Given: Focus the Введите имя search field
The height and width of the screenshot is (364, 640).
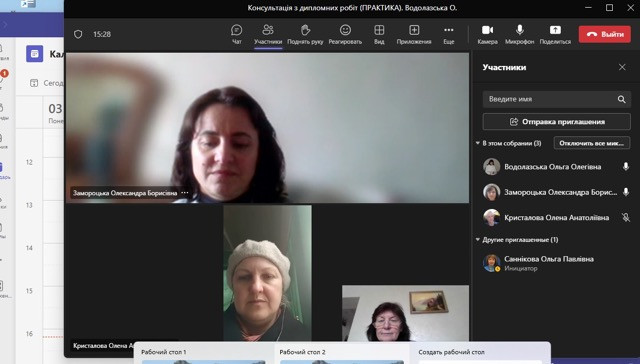Looking at the screenshot, I should click(557, 99).
